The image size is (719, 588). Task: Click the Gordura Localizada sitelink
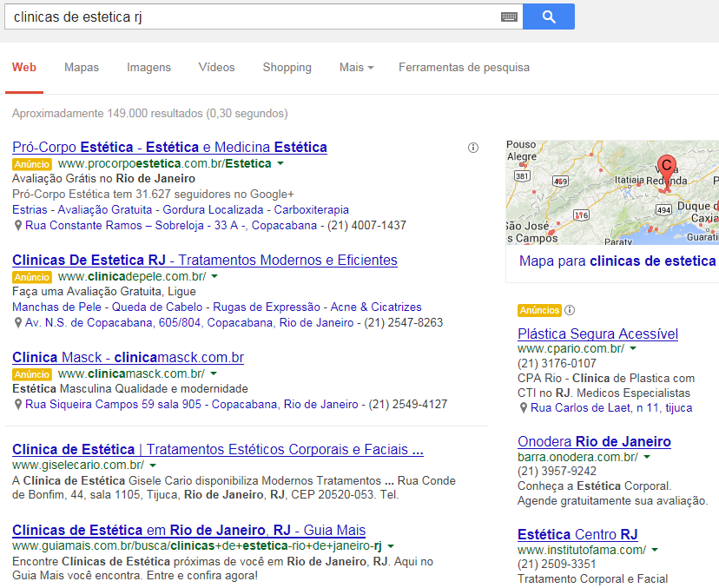tap(214, 210)
